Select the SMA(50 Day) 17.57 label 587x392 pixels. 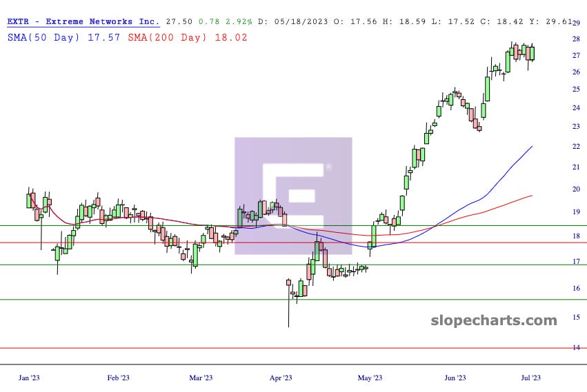(x=63, y=37)
